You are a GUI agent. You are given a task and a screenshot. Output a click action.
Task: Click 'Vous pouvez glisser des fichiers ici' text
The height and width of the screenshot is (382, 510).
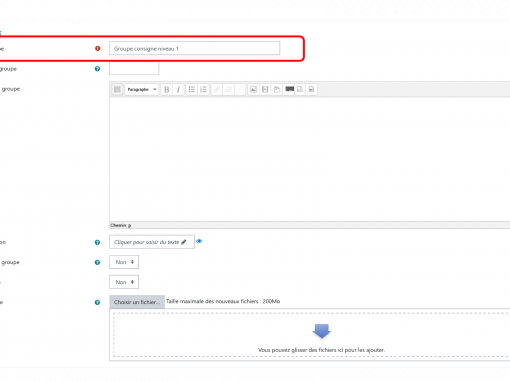[321, 350]
